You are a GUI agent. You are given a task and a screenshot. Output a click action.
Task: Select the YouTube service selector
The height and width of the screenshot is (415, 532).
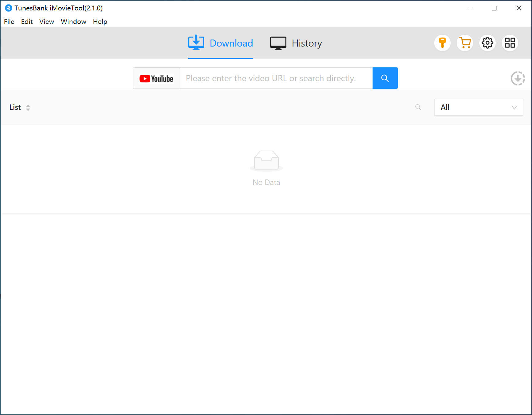coord(156,78)
